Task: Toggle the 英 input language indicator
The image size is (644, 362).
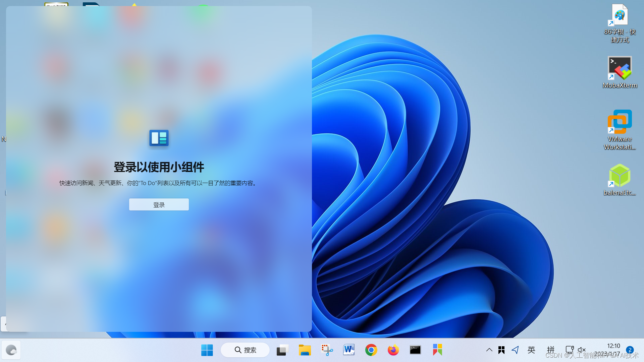Action: coord(531,350)
